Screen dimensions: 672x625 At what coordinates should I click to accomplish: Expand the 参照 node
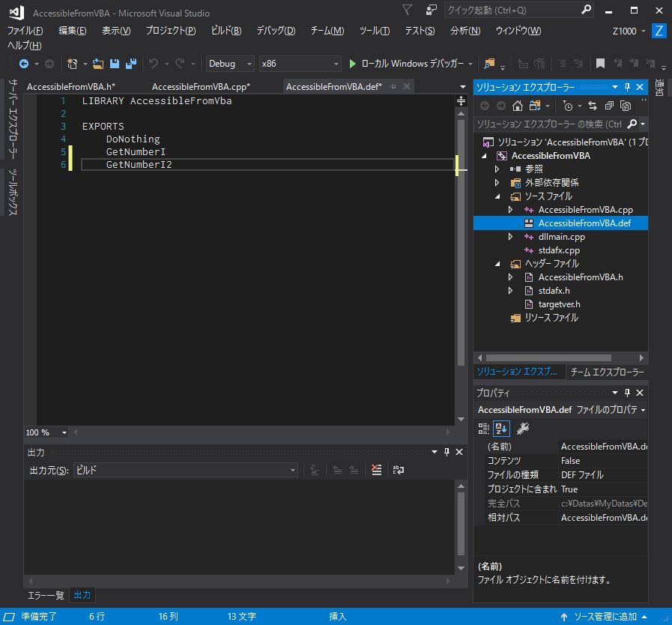[x=497, y=169]
